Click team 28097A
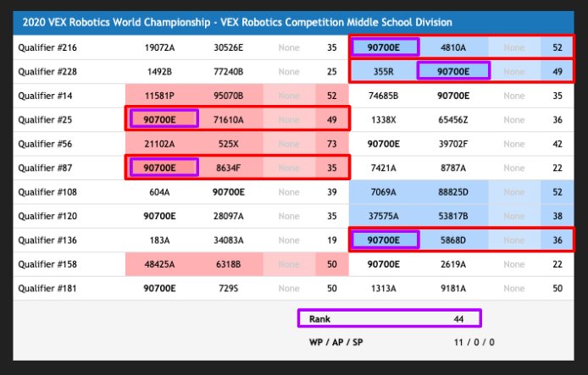The image size is (588, 375). (x=229, y=216)
